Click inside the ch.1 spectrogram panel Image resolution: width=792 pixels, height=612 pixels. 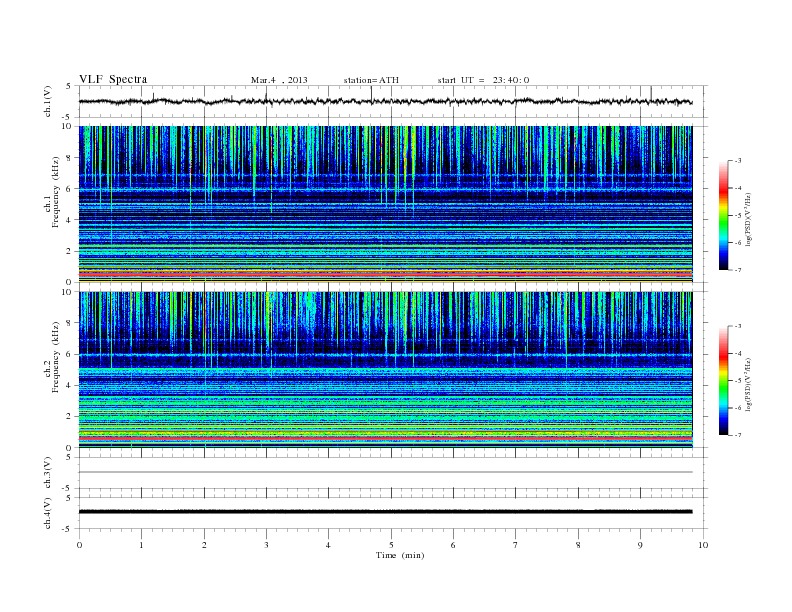click(x=385, y=204)
